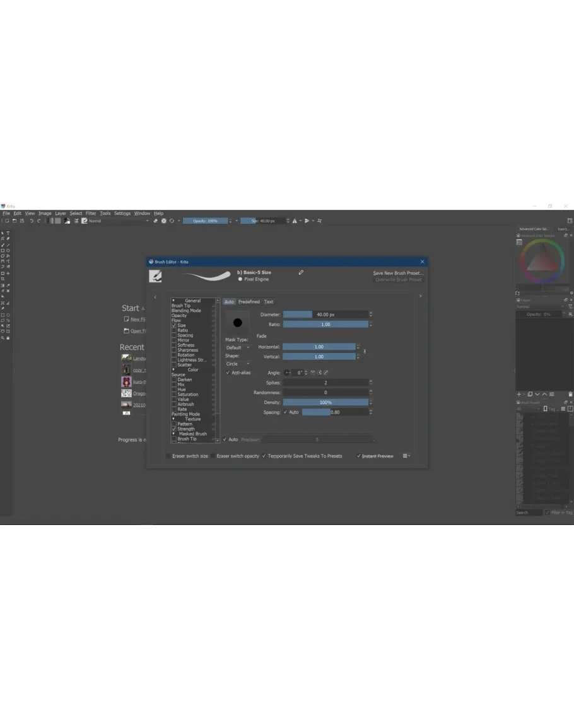Click the rename brush pencil icon

click(301, 272)
